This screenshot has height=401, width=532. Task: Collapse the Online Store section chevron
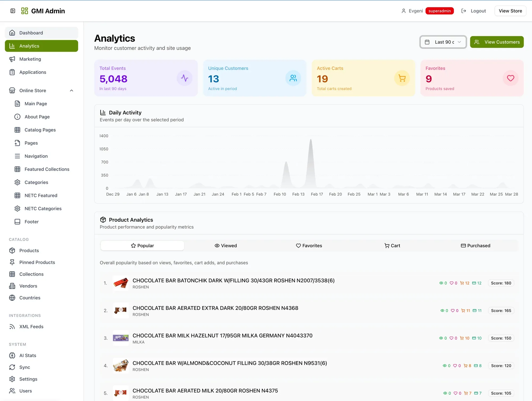click(72, 91)
